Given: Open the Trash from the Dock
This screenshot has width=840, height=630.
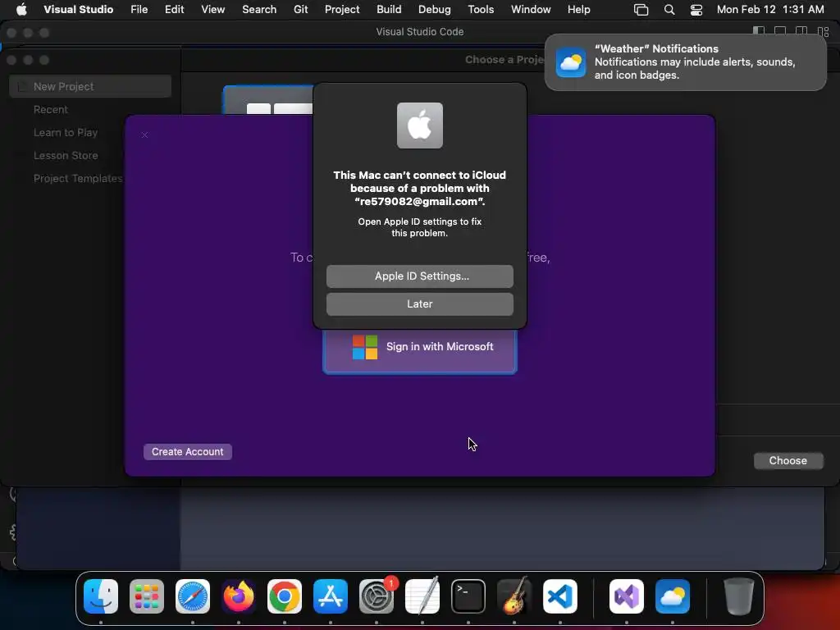Looking at the screenshot, I should 739,596.
